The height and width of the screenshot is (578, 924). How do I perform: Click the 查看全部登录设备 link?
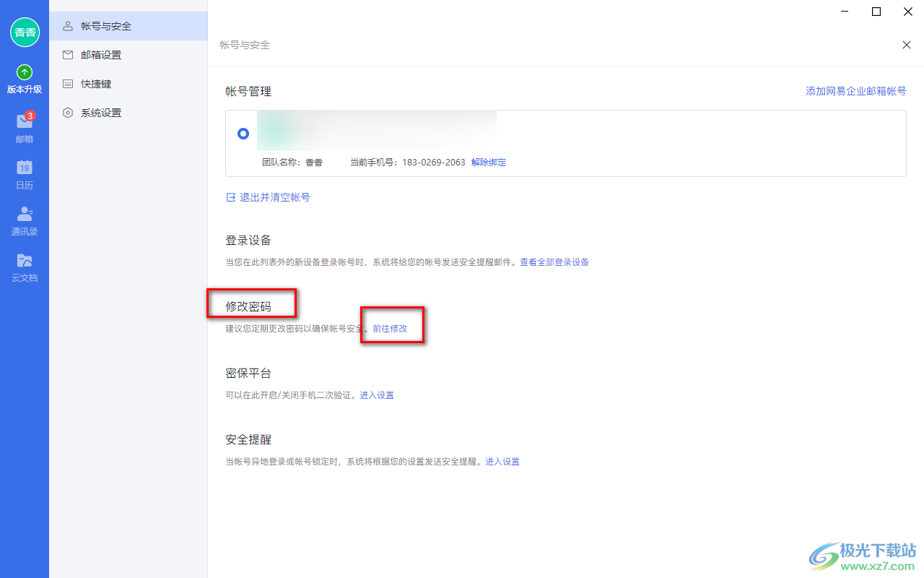click(x=554, y=262)
